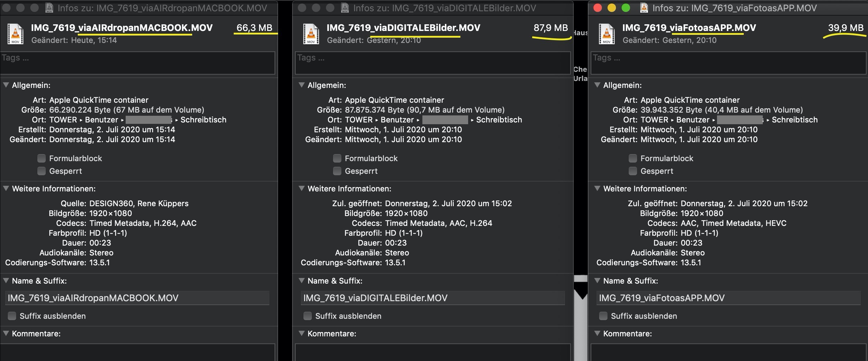Click VLC file icon of IMG_7619_viaAIRdropanMACBOOK.MOV
This screenshot has height=361, width=868.
(15, 34)
